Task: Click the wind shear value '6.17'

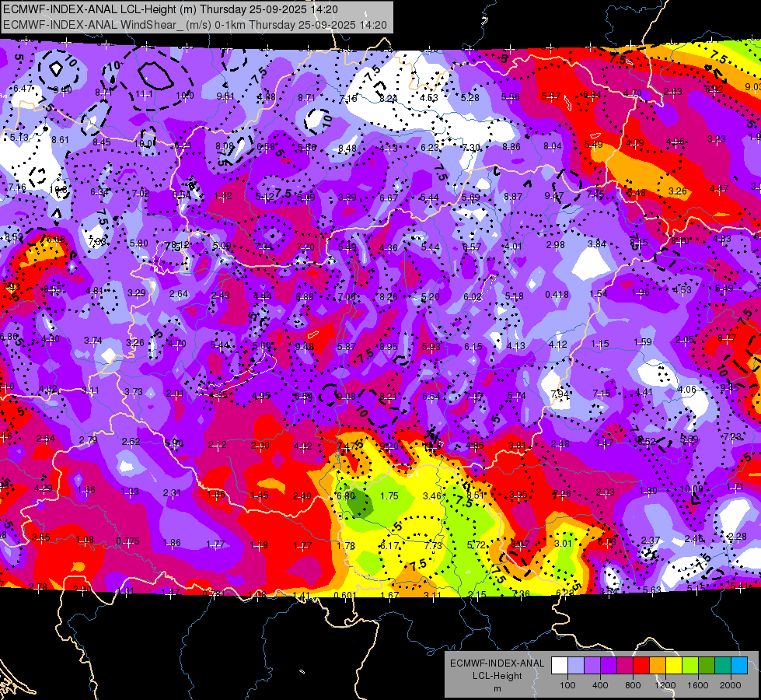Action: pos(389,545)
